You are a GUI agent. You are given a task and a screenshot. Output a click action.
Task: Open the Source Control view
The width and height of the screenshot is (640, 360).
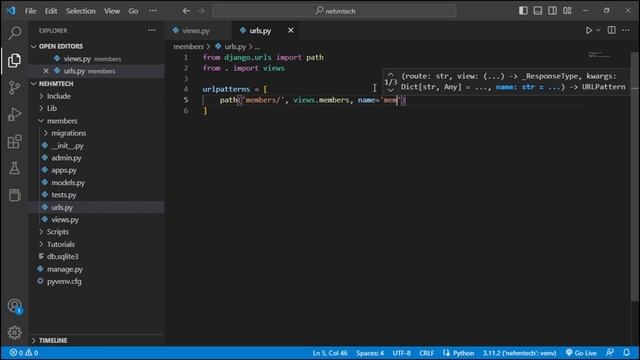[15, 87]
